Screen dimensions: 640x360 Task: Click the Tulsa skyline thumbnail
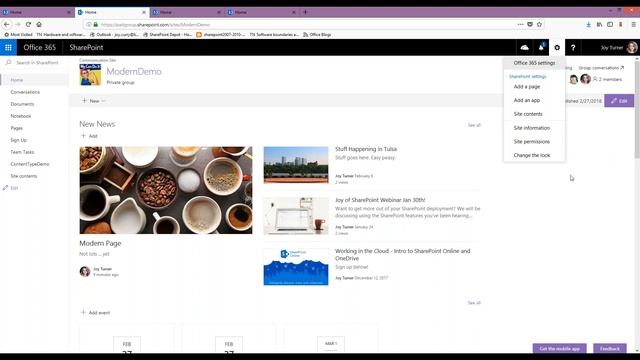296,165
